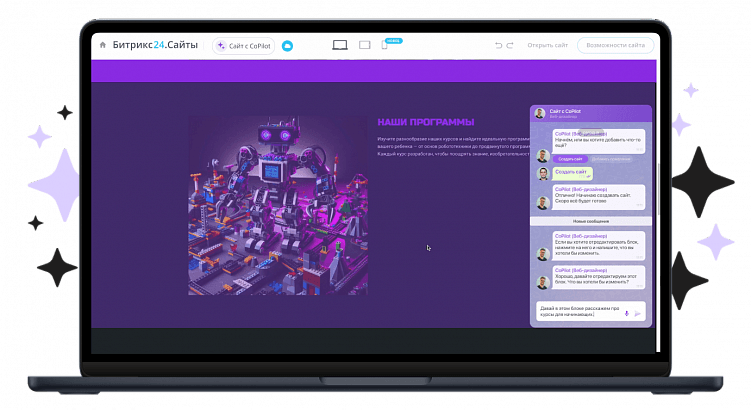Click the home icon beside Битрикс24.Сайты
Image resolution: width=751 pixels, height=410 pixels.
102,45
